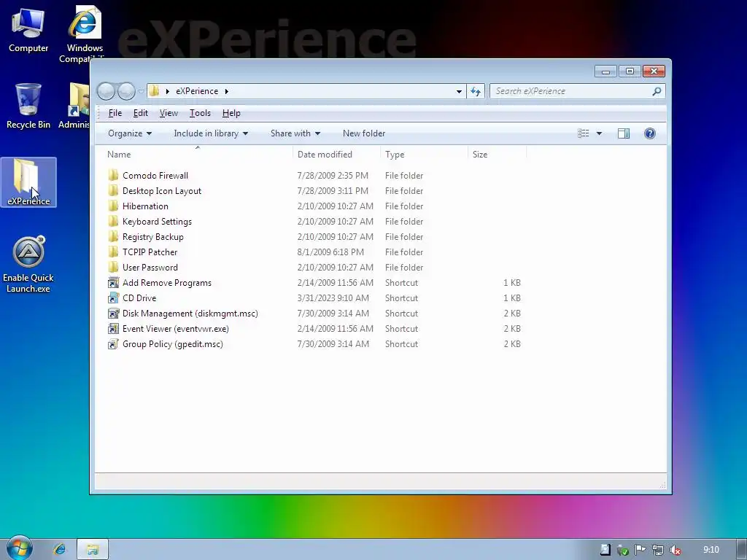Image resolution: width=747 pixels, height=560 pixels.
Task: Click the Keyboard Settings folder icon
Action: [113, 221]
